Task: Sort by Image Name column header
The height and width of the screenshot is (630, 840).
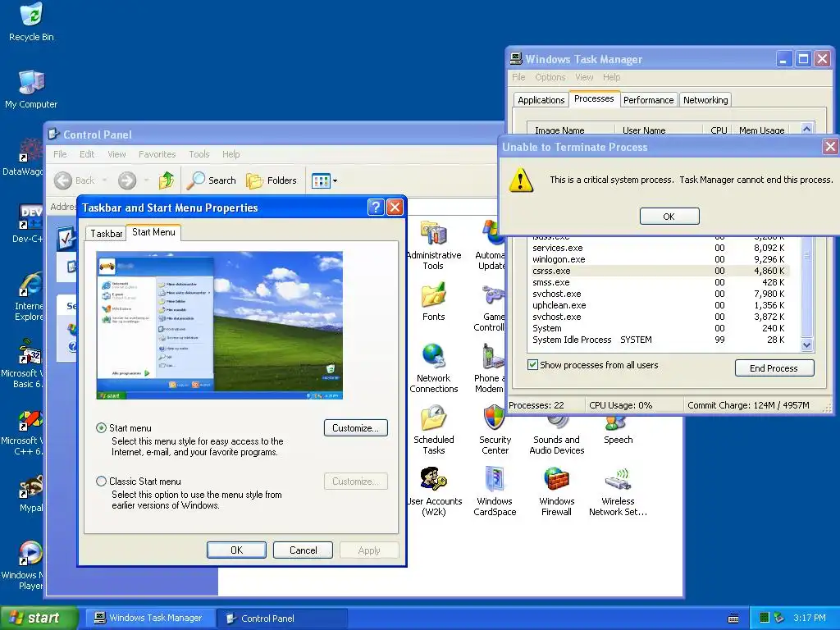Action: click(x=571, y=130)
